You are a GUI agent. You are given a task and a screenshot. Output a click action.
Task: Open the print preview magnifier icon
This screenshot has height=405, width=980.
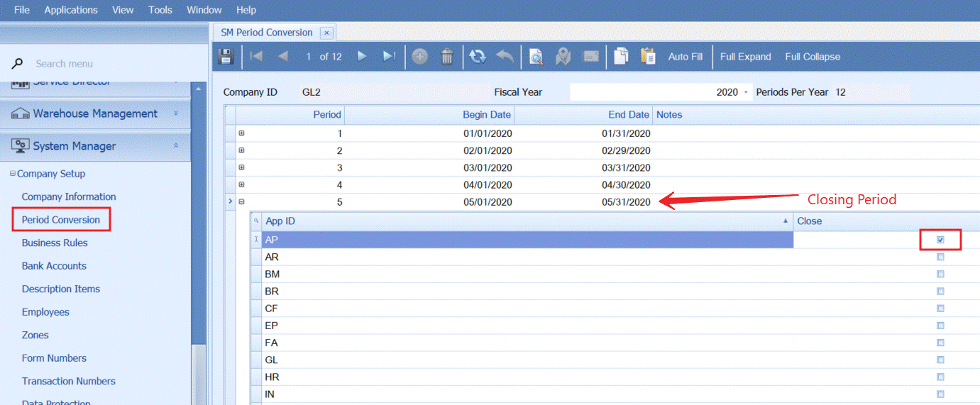(536, 57)
